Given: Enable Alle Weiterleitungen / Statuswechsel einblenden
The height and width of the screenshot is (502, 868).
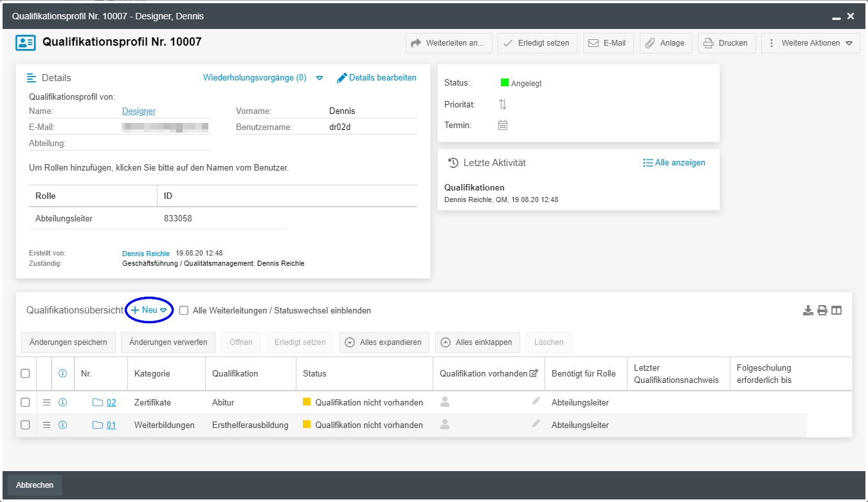Looking at the screenshot, I should [x=184, y=311].
